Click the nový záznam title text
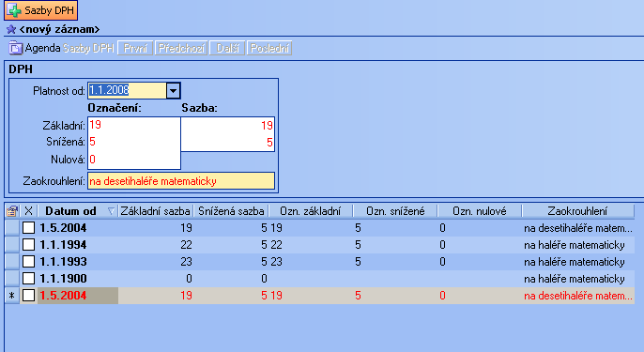644x352 pixels. pos(59,29)
